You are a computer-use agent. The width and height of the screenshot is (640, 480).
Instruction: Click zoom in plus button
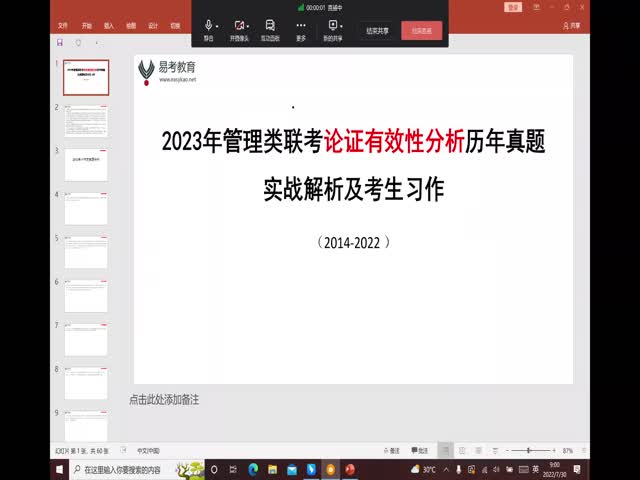click(x=554, y=451)
